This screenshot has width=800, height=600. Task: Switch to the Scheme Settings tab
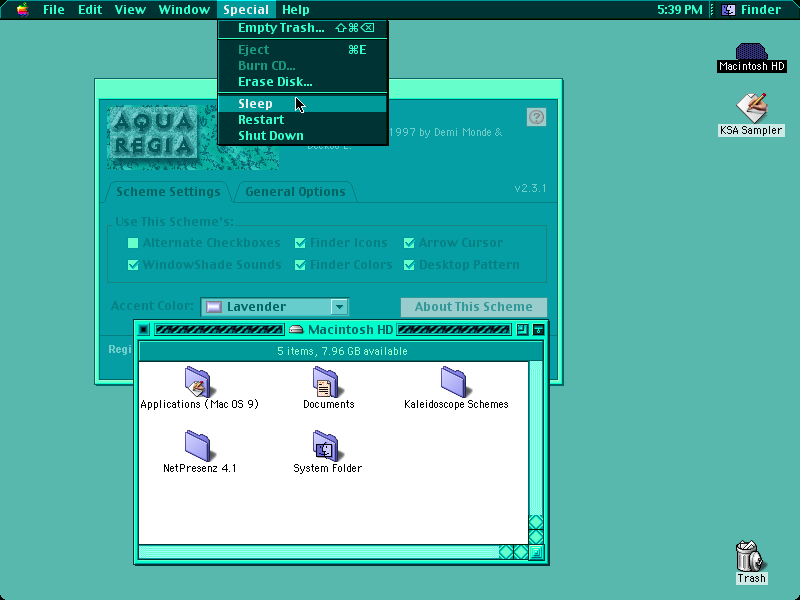(168, 192)
